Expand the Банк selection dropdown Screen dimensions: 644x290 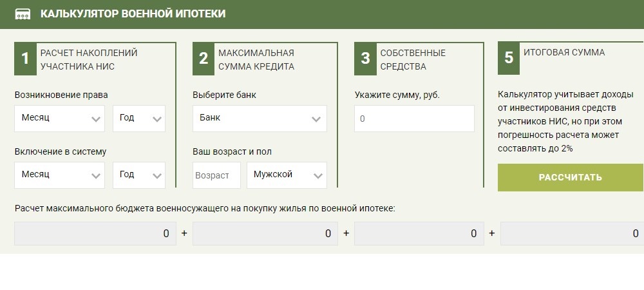click(260, 119)
